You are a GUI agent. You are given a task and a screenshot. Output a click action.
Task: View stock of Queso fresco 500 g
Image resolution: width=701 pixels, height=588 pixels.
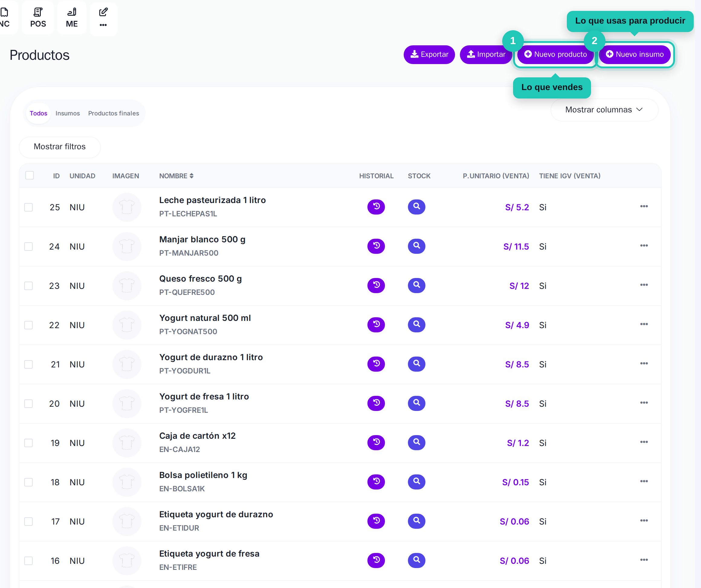point(417,286)
